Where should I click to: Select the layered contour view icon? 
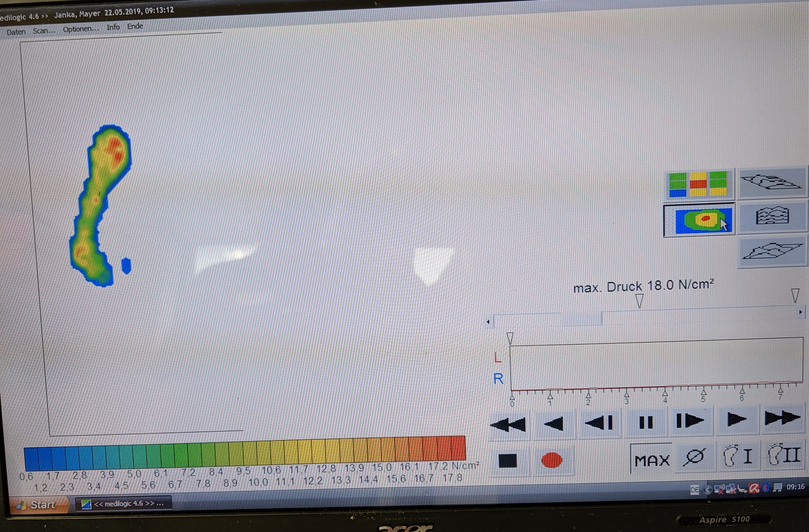pyautogui.click(x=772, y=216)
